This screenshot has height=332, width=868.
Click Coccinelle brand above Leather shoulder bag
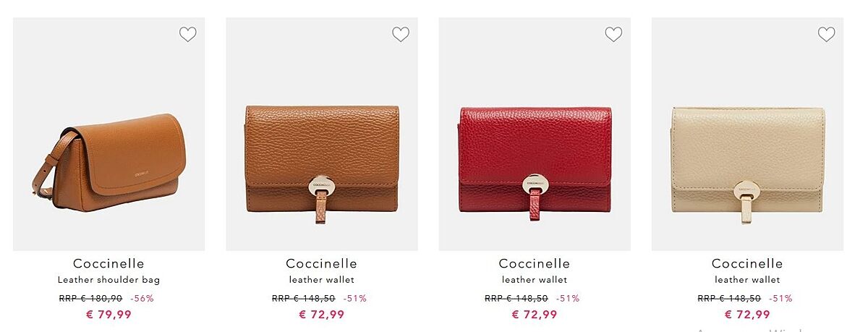tap(109, 263)
